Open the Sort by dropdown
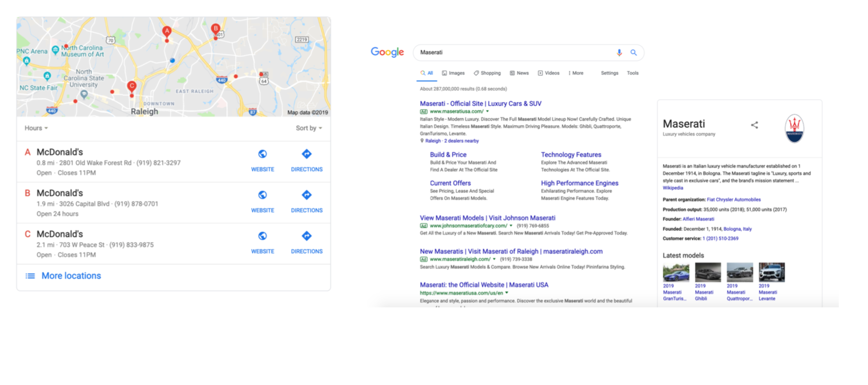The width and height of the screenshot is (868, 385). pyautogui.click(x=309, y=128)
